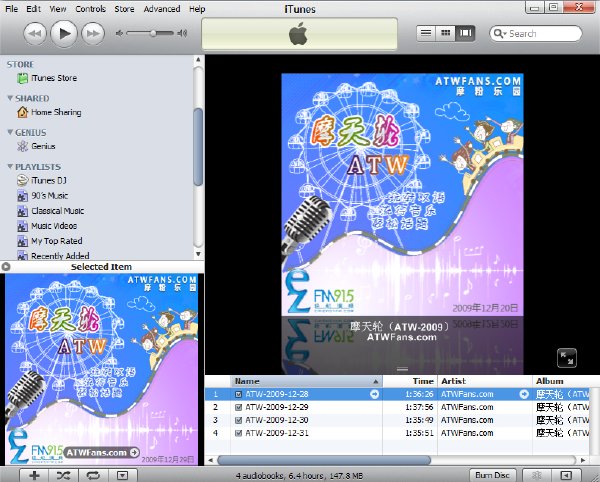The image size is (600, 482).
Task: Skip back to previous track
Action: click(x=35, y=34)
